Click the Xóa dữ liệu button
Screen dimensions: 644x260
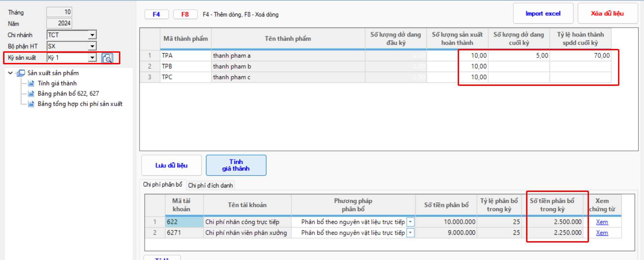coord(607,14)
